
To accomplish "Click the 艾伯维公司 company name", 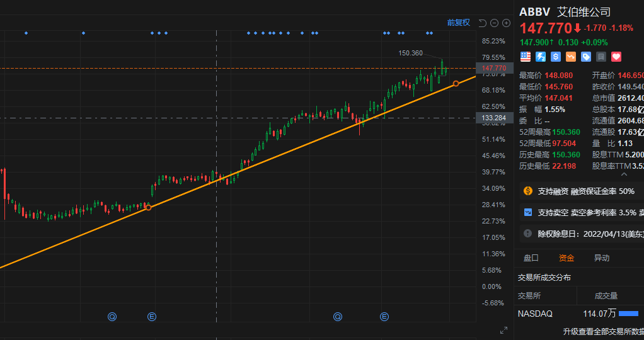I will point(584,11).
